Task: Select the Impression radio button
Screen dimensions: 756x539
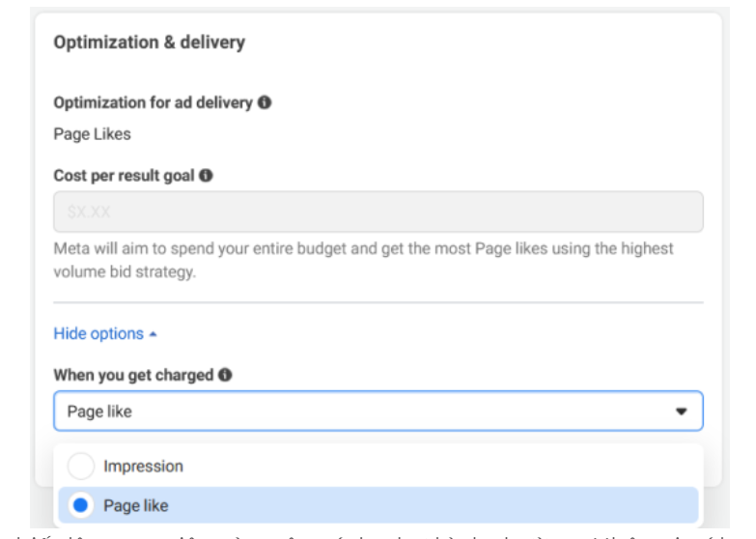Action: coord(81,467)
